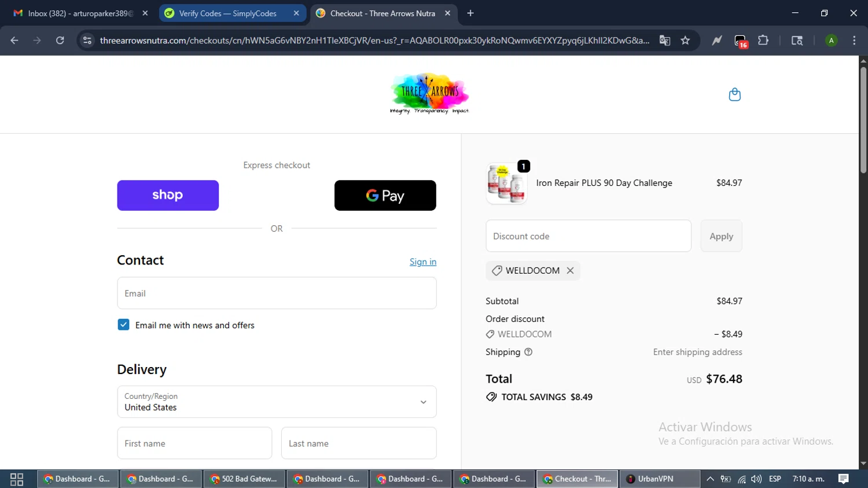This screenshot has height=488, width=868.
Task: Click the ESP keyboard language indicator
Action: pyautogui.click(x=775, y=479)
